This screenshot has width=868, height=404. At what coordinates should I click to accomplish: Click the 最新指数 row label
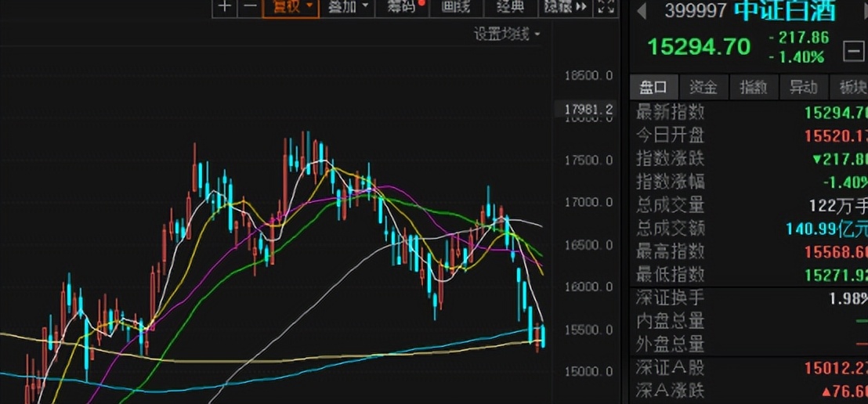point(670,112)
